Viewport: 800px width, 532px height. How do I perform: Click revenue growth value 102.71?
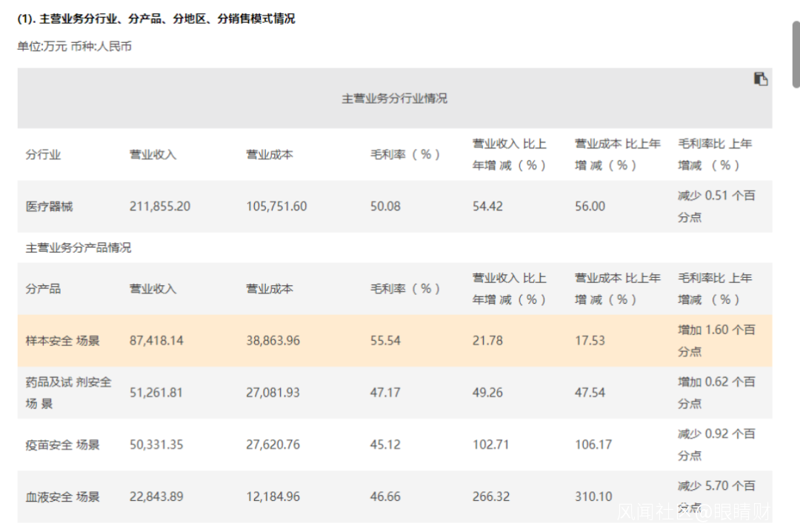coord(490,445)
